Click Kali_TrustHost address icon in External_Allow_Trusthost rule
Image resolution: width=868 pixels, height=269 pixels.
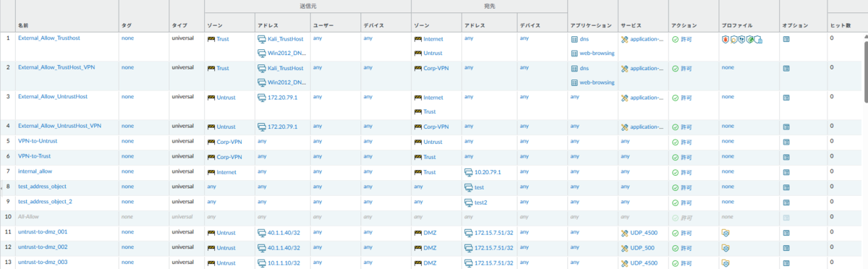(262, 39)
